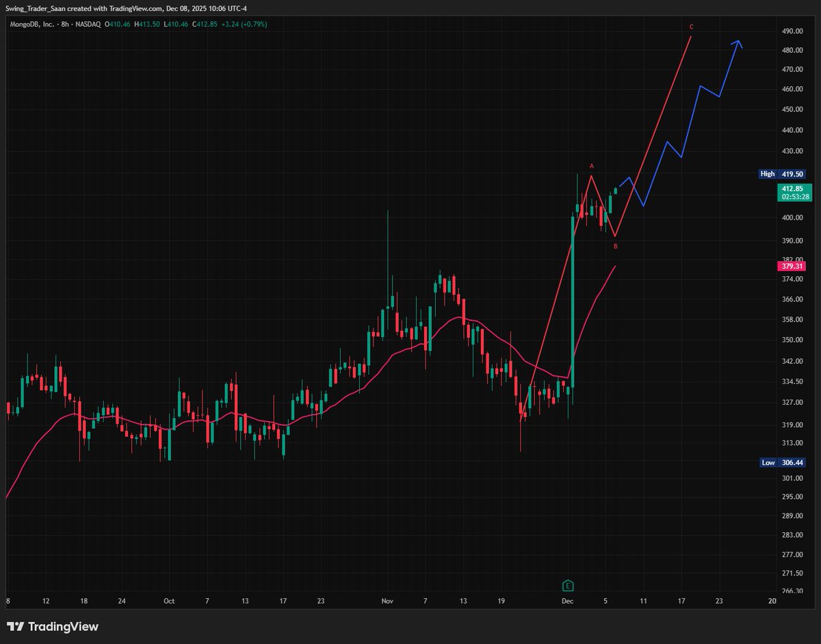Click the 358.00 price axis label
This screenshot has width=821, height=644.
pos(792,319)
